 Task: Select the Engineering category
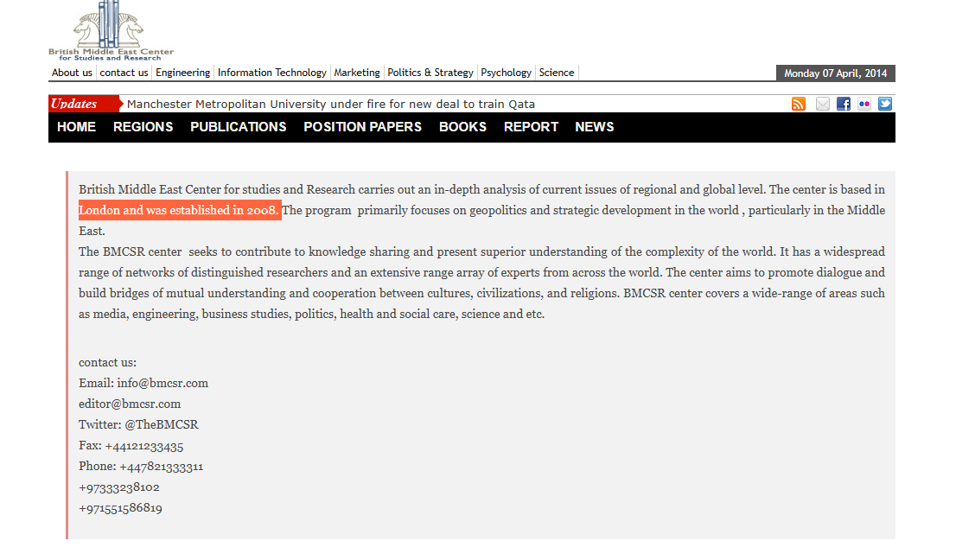coord(183,73)
